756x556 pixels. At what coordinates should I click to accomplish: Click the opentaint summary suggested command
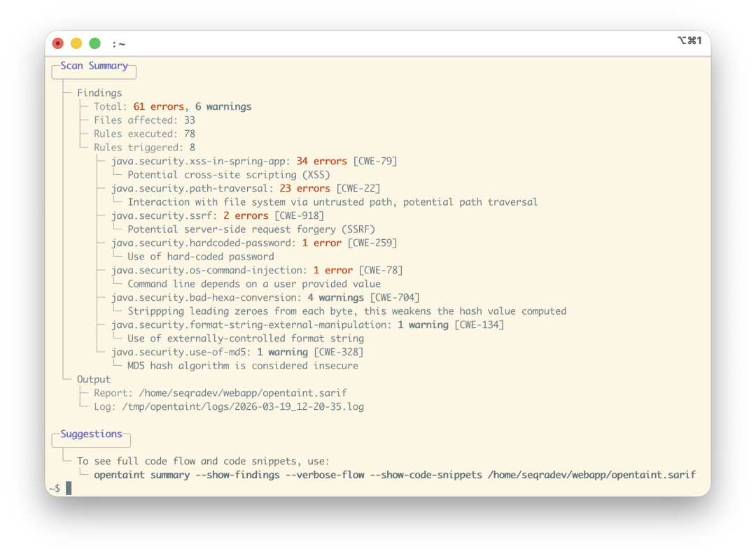click(395, 475)
